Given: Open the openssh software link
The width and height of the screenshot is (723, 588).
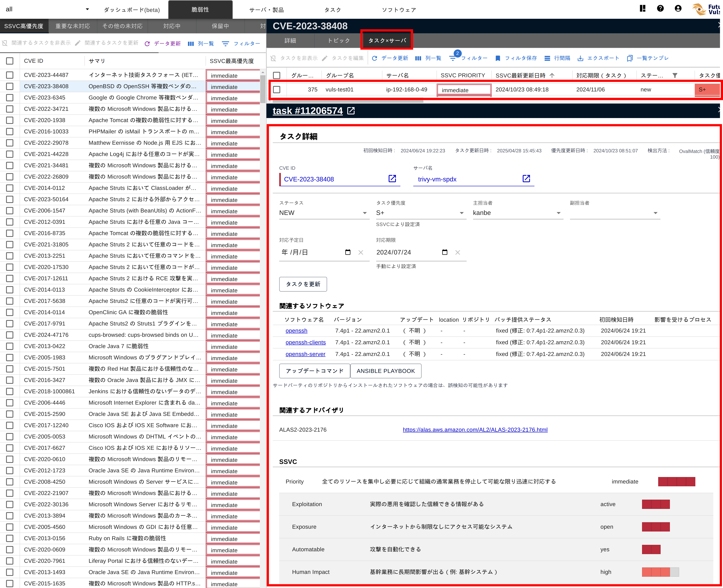Looking at the screenshot, I should pos(296,331).
